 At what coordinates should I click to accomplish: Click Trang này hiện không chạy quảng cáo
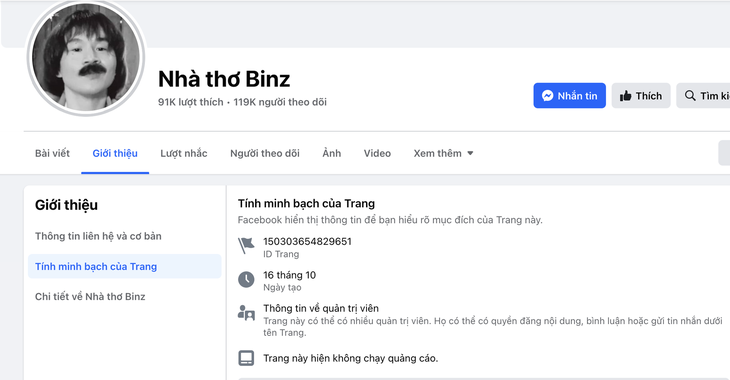coord(351,358)
